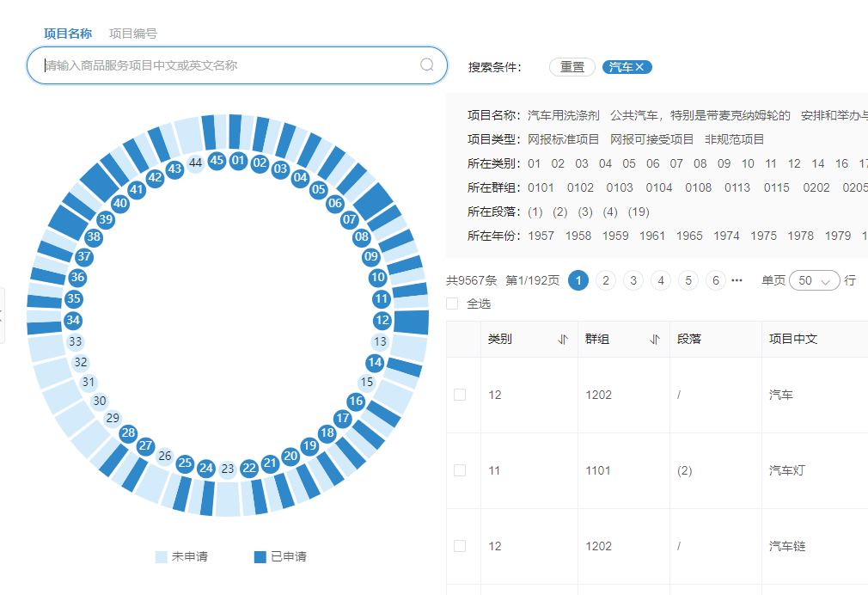Select class 19 circle on the ring
The height and width of the screenshot is (595, 868).
[x=309, y=445]
